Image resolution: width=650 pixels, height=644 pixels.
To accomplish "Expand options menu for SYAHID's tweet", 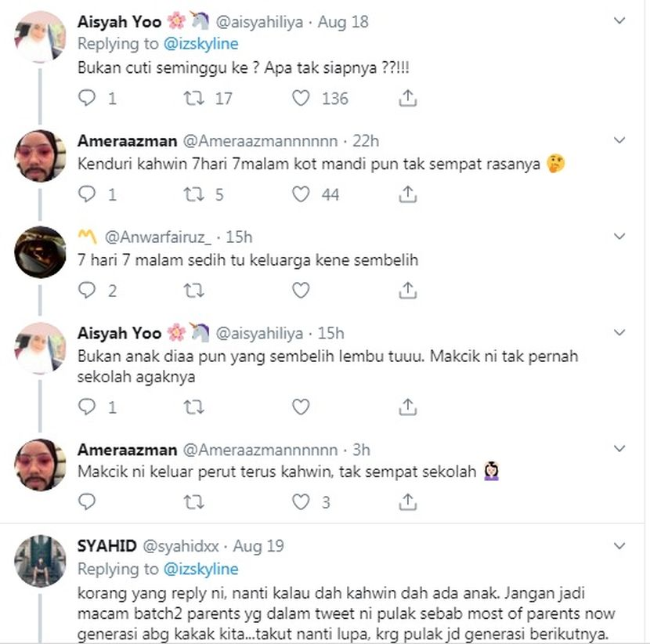I will 619,546.
